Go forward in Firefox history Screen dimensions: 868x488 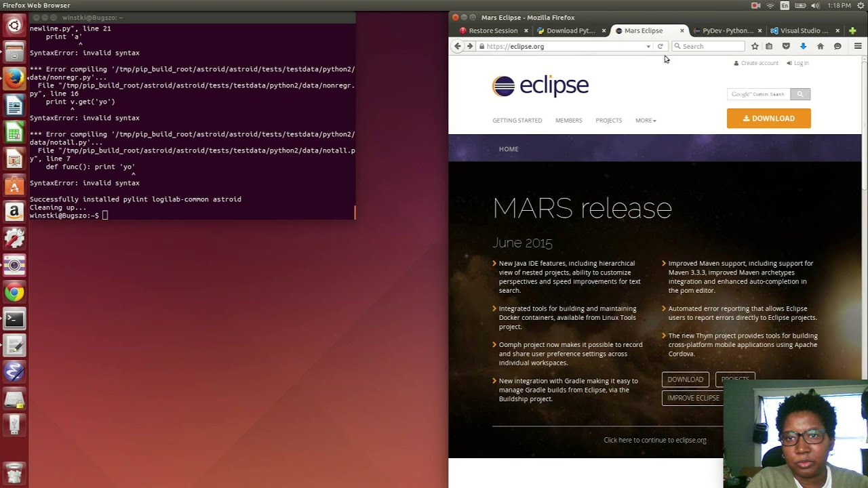pyautogui.click(x=469, y=46)
